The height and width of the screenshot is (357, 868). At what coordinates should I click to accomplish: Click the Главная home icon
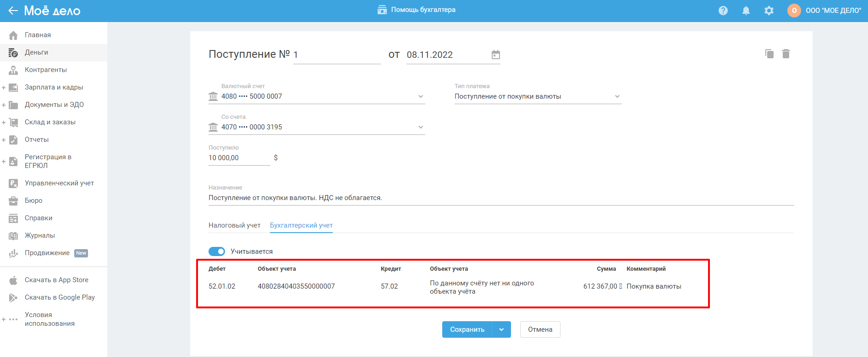(13, 35)
